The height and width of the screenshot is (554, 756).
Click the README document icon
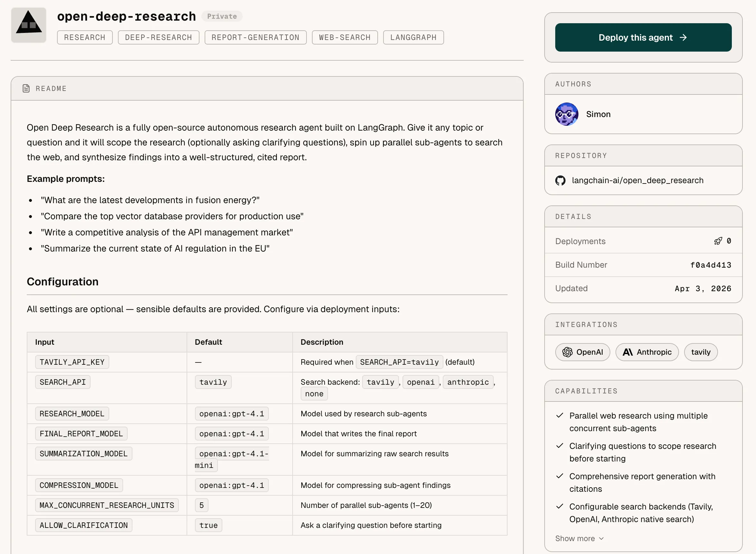[26, 89]
